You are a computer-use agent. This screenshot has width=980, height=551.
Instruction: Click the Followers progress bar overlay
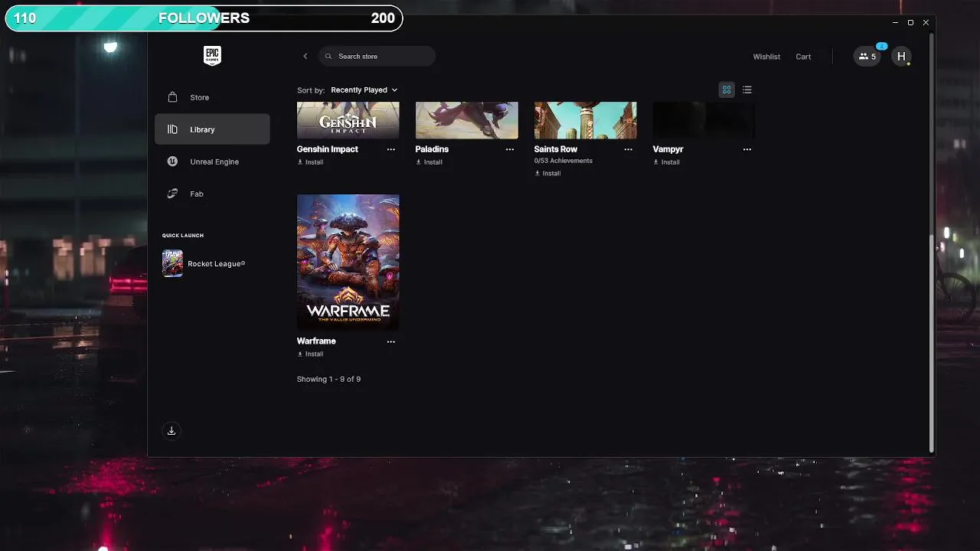pyautogui.click(x=204, y=18)
